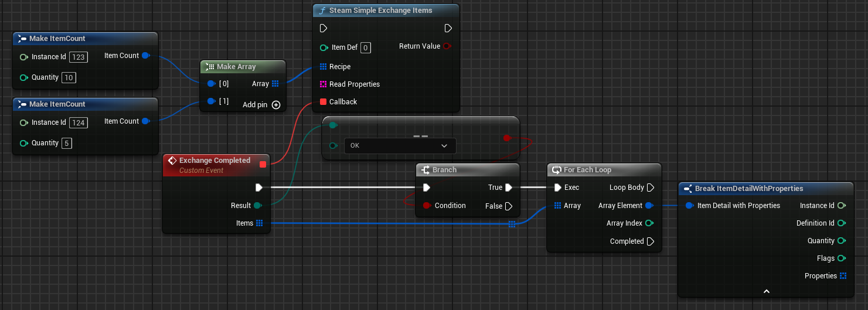Click the Branch False exec output pin
The width and height of the screenshot is (868, 310).
(509, 206)
